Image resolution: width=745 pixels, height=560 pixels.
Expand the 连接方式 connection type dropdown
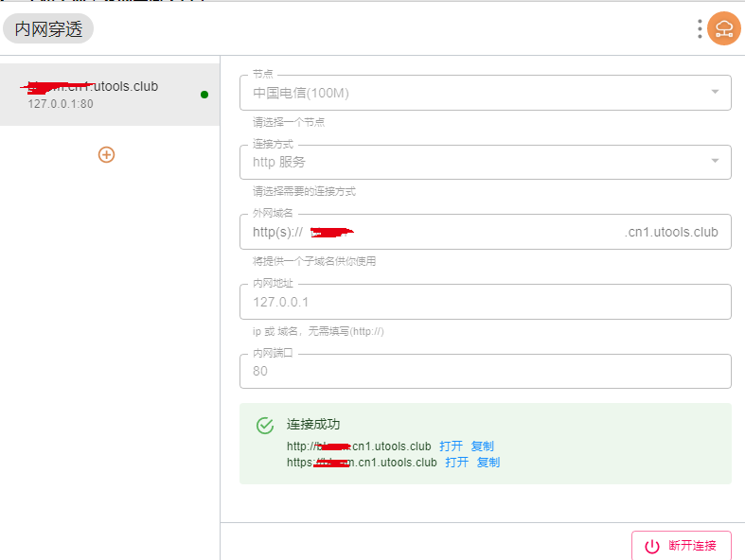[x=715, y=161]
